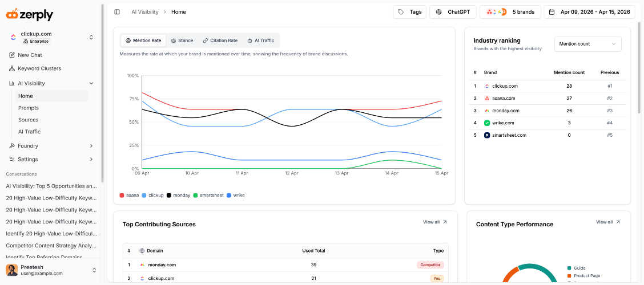Expand the clickup.com workspace switcher

point(91,37)
